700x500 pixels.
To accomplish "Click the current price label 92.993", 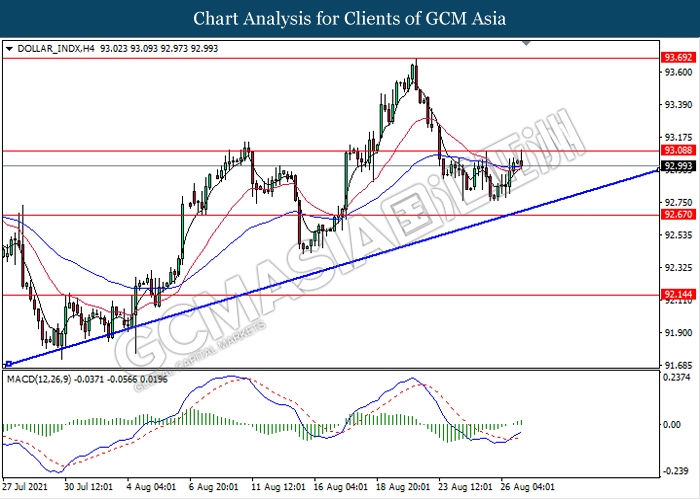I will pyautogui.click(x=678, y=167).
